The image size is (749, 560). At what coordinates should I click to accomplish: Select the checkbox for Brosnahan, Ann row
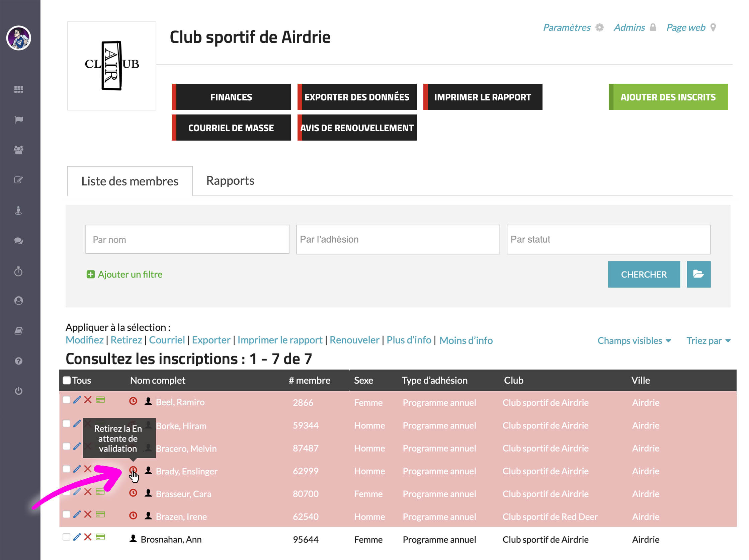(x=66, y=537)
